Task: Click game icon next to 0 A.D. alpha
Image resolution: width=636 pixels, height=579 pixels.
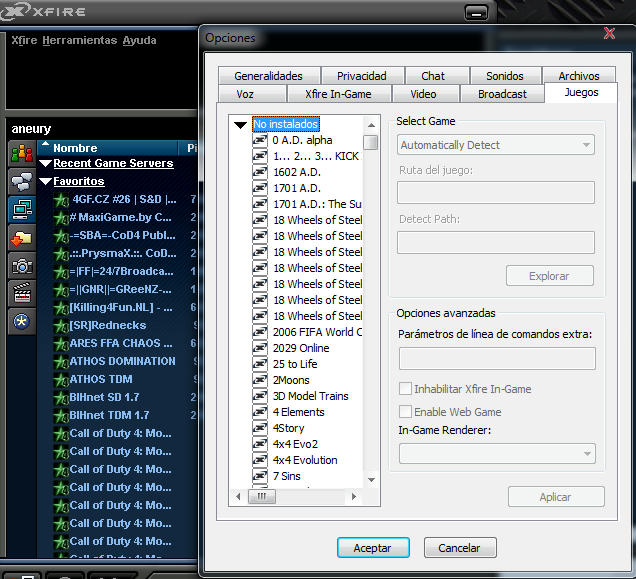Action: coord(260,140)
